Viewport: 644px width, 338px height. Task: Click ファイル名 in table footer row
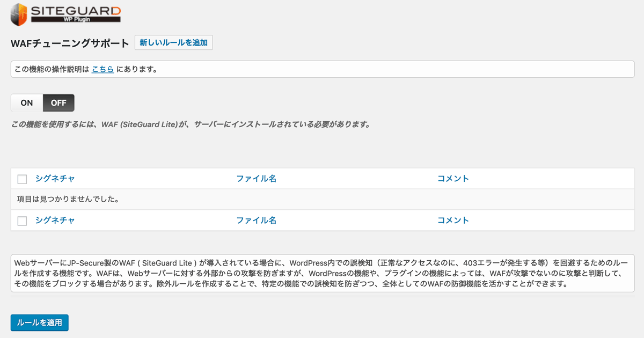(256, 220)
